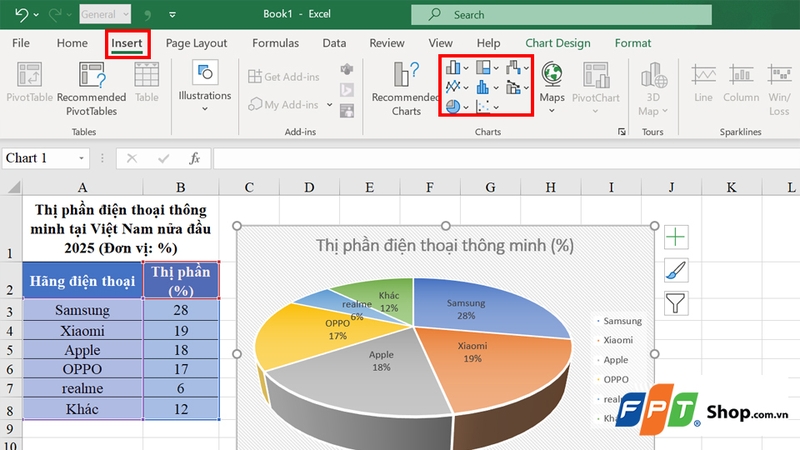Switch to the Page Layout tab
800x450 pixels.
(x=196, y=43)
